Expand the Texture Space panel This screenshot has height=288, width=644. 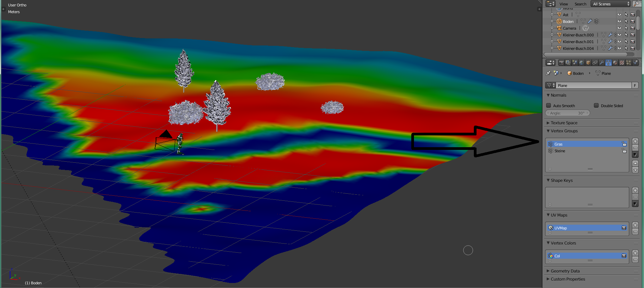tap(564, 123)
